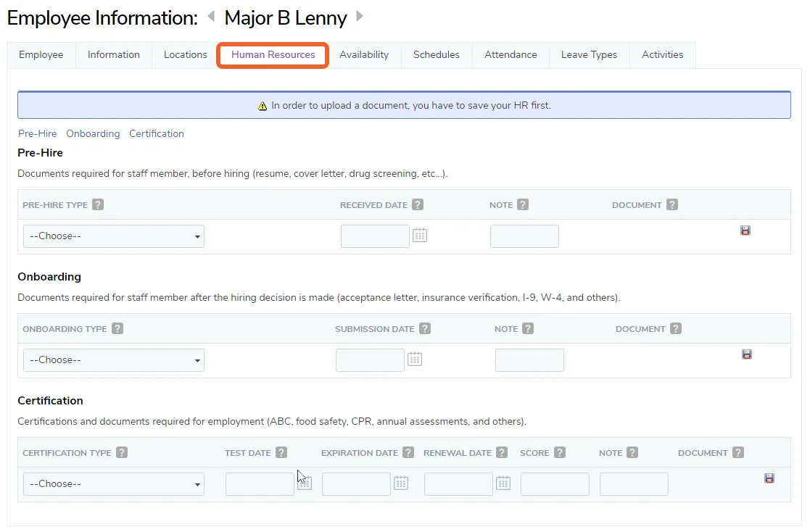This screenshot has width=810, height=532.
Task: Click help icon beside Submission Date
Action: tap(425, 328)
